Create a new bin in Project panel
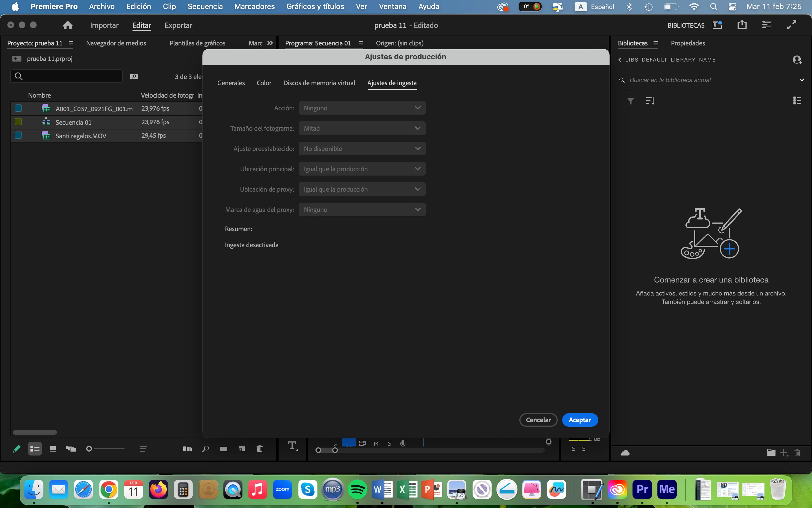The width and height of the screenshot is (812, 508). [224, 448]
